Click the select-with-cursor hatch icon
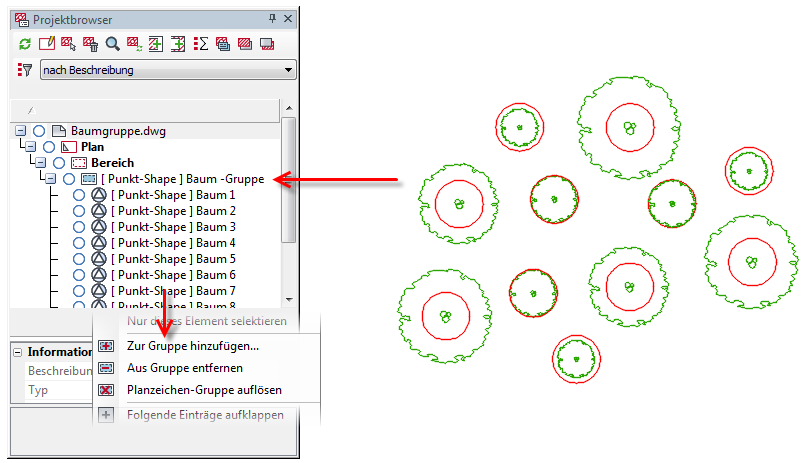 [x=69, y=44]
